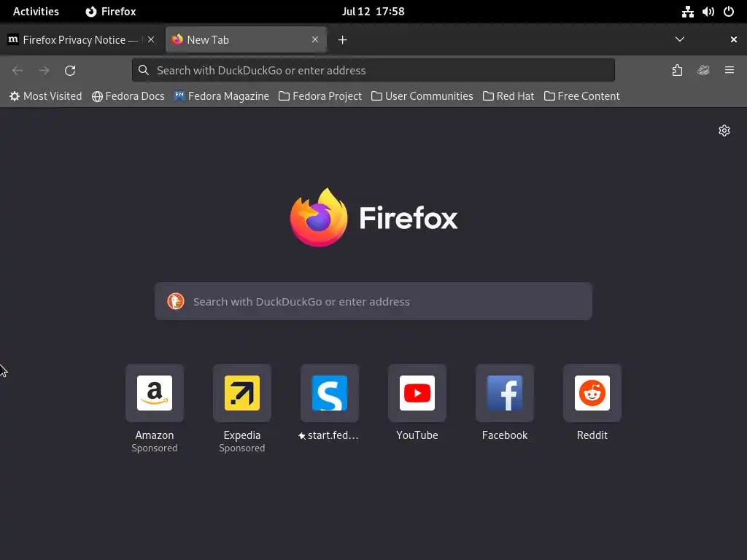
Task: Expand User Communities bookmark folder
Action: [x=422, y=96]
